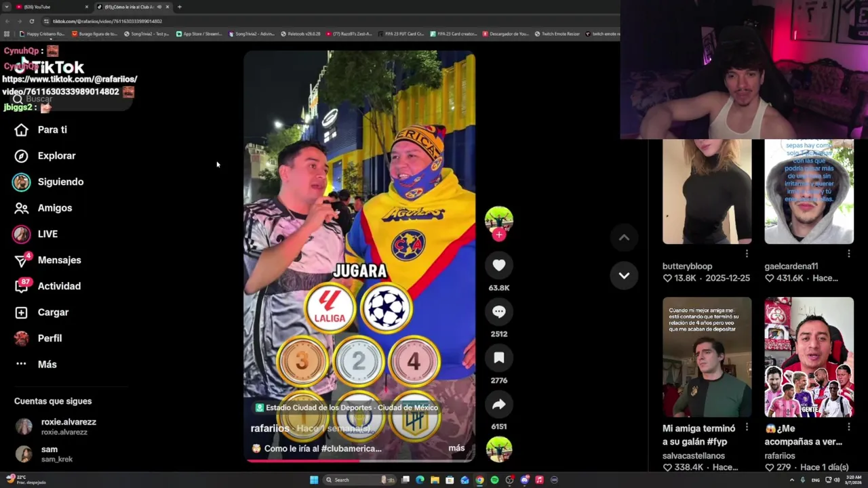Open the creator avatar above the like button
The image size is (868, 488).
point(499,218)
